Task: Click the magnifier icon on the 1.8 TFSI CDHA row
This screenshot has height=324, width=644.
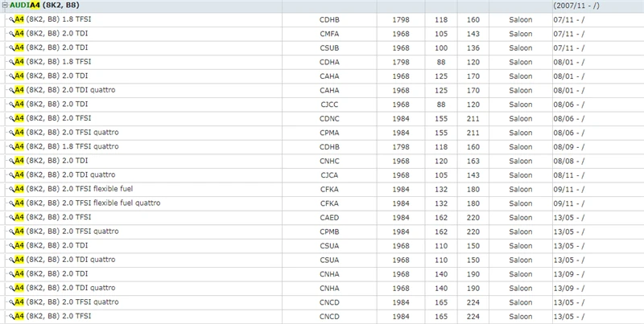Action: [11, 62]
